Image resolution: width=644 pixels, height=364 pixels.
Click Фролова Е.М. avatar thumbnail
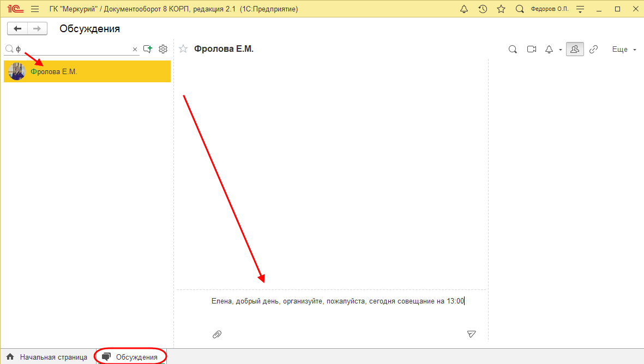point(17,71)
